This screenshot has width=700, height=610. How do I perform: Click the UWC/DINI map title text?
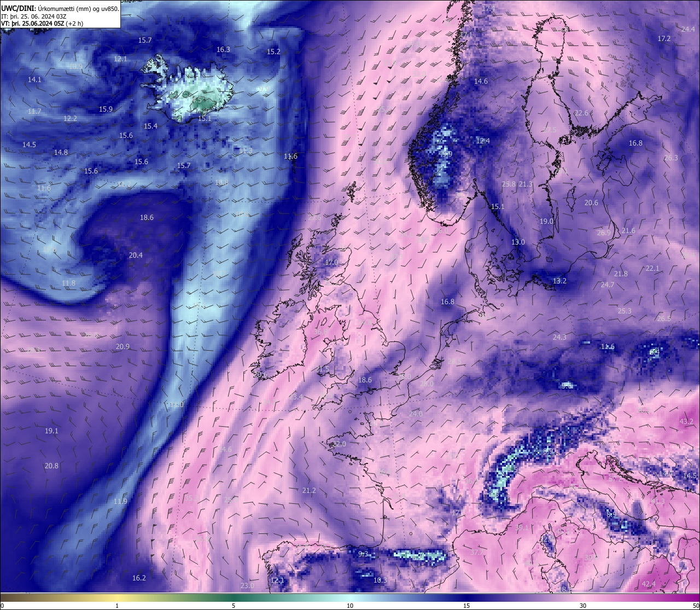(x=60, y=8)
